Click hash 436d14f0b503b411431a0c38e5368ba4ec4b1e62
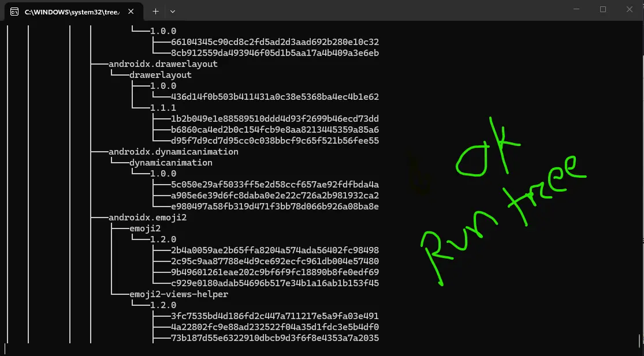This screenshot has height=356, width=644. click(x=275, y=97)
